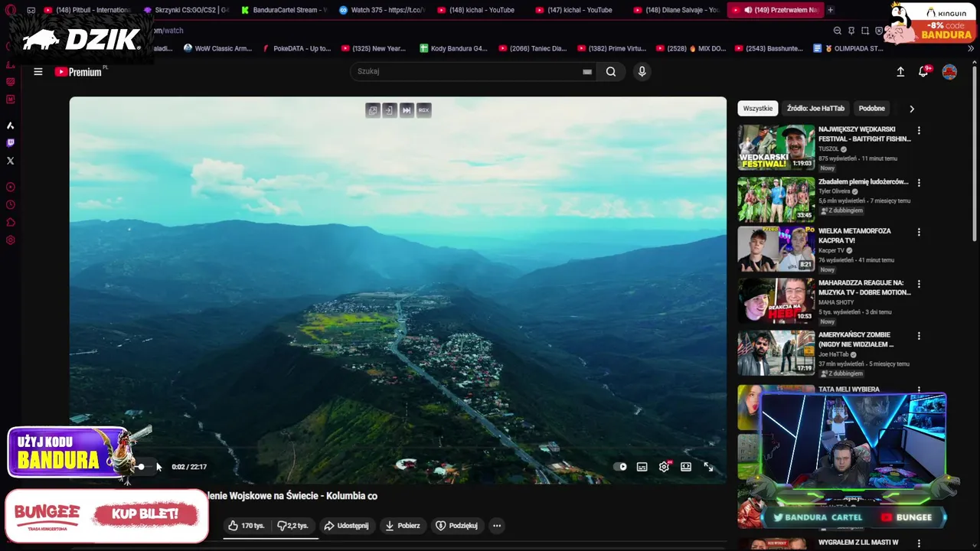This screenshot has width=980, height=551.
Task: Download the video with Pobierz
Action: coord(403,526)
